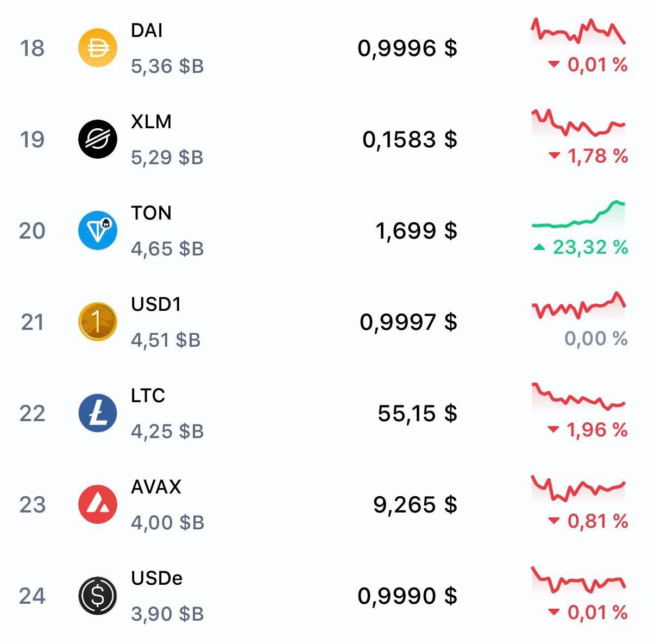655x644 pixels.
Task: Open the USDe ticker name
Action: coord(156,578)
